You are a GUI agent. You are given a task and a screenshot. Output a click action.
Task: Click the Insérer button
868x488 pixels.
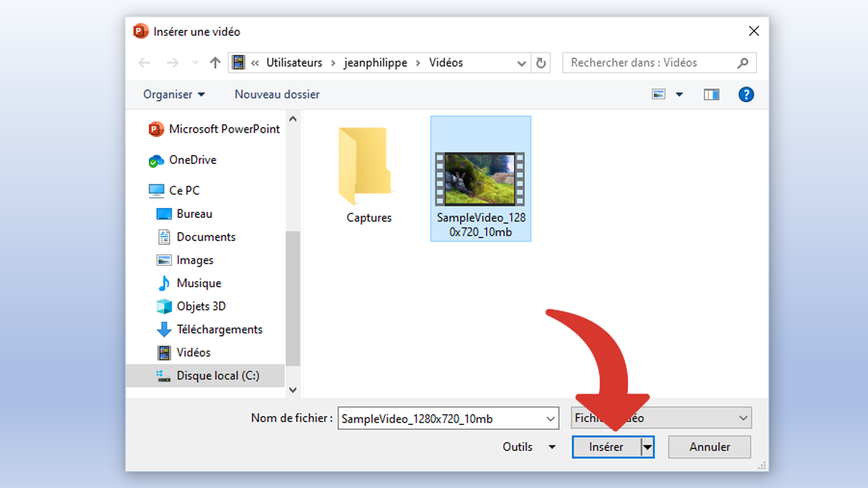pos(607,447)
